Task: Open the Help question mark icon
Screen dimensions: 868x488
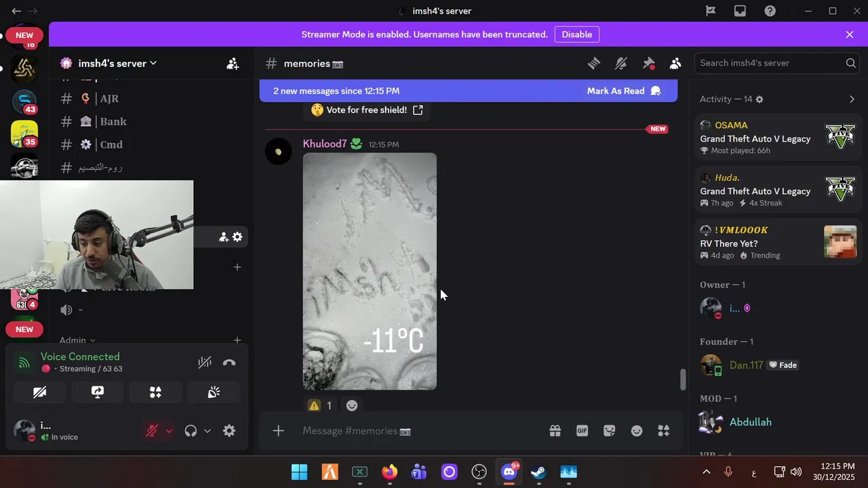Action: coord(770,11)
